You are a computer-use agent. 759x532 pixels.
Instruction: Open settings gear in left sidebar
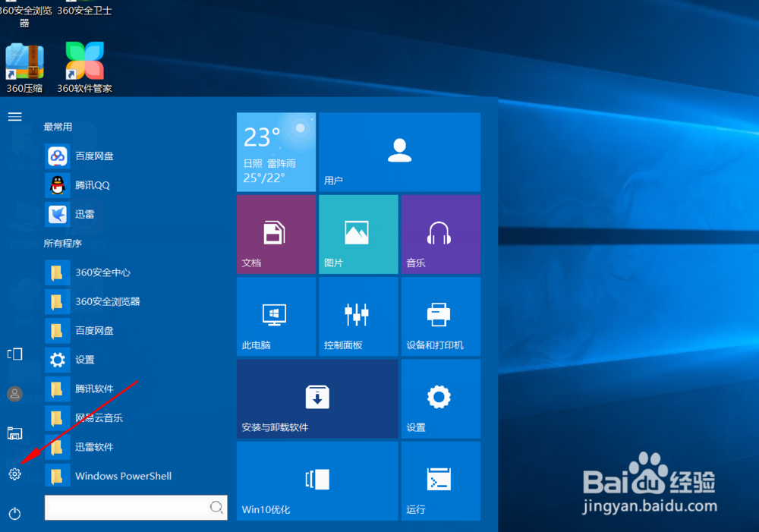(x=14, y=474)
